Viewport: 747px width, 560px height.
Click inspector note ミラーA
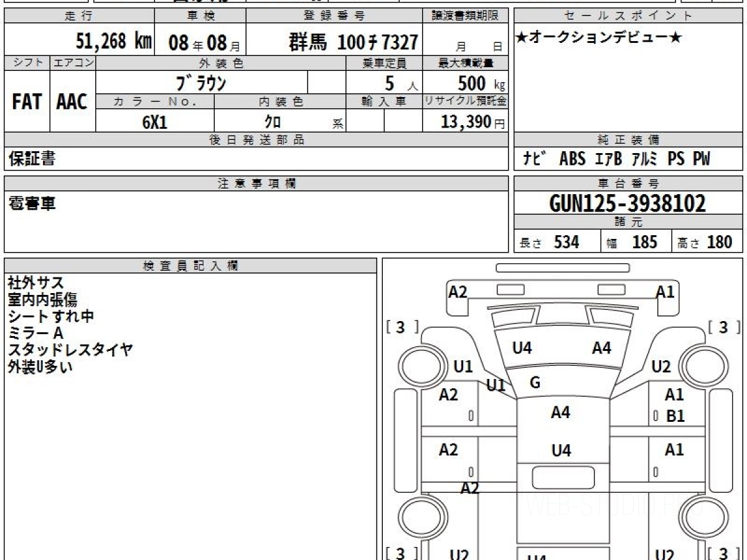[36, 333]
